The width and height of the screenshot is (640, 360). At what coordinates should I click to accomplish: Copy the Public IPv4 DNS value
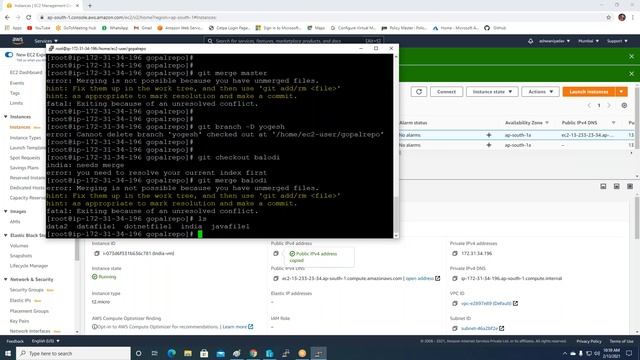coord(276,278)
